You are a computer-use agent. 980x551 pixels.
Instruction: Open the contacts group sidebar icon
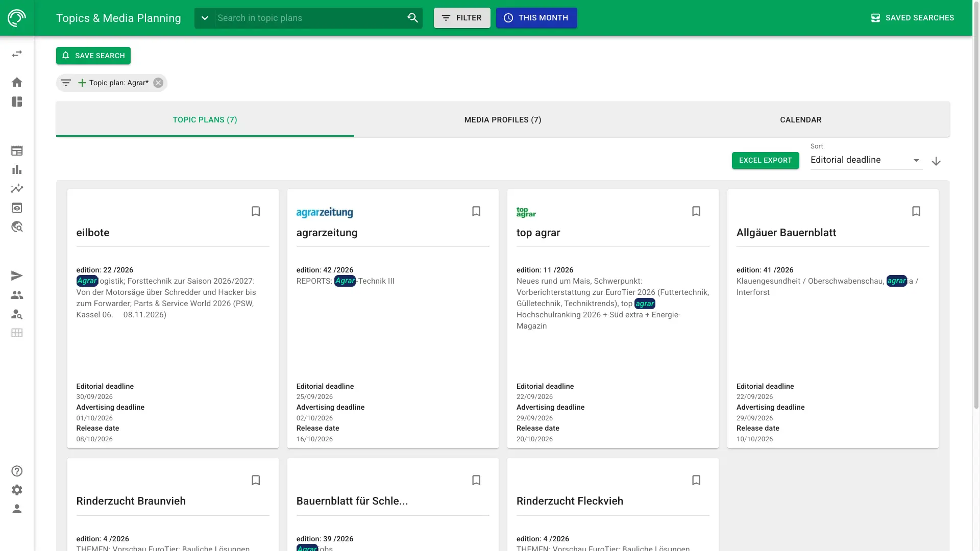tap(17, 295)
